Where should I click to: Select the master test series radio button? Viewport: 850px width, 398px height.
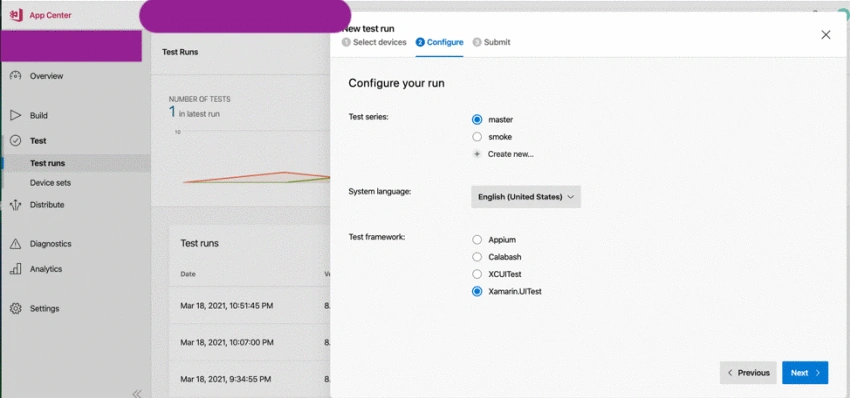tap(477, 119)
